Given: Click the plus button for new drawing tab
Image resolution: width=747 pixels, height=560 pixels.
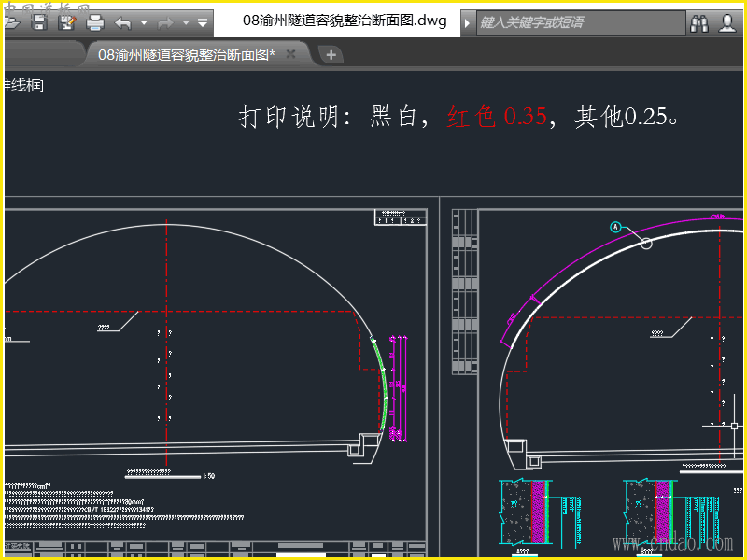Looking at the screenshot, I should (331, 55).
